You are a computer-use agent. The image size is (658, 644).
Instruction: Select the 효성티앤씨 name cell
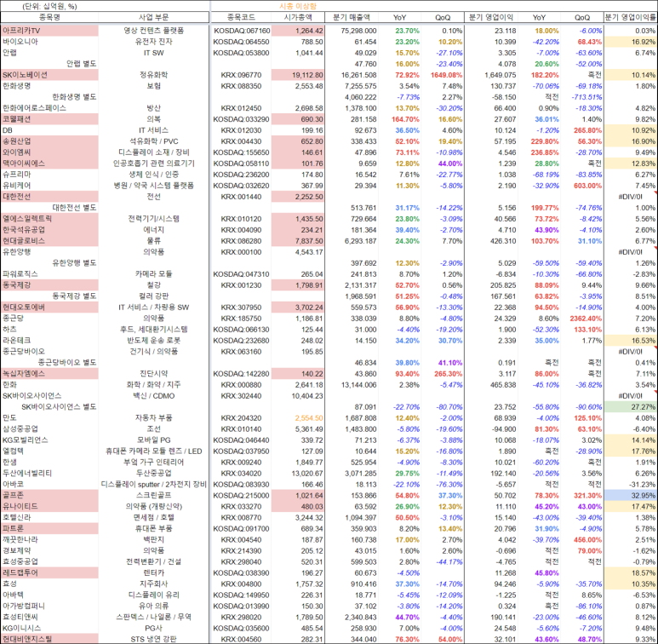(x=49, y=617)
